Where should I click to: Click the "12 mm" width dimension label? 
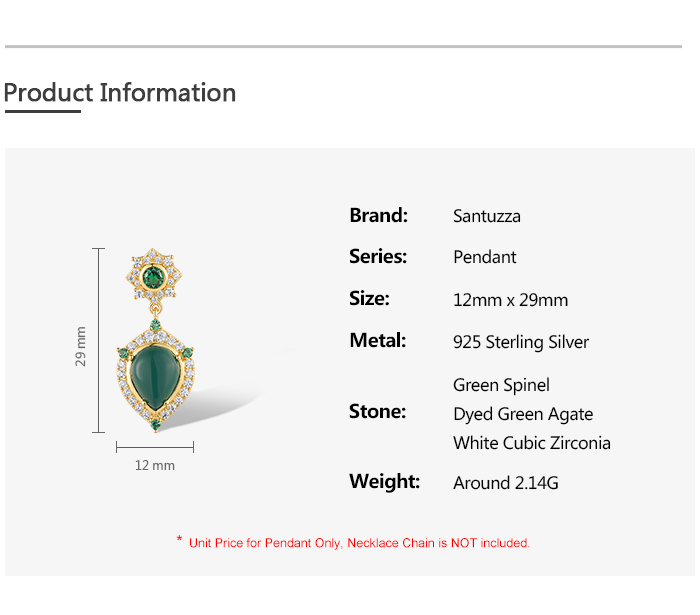click(x=154, y=465)
